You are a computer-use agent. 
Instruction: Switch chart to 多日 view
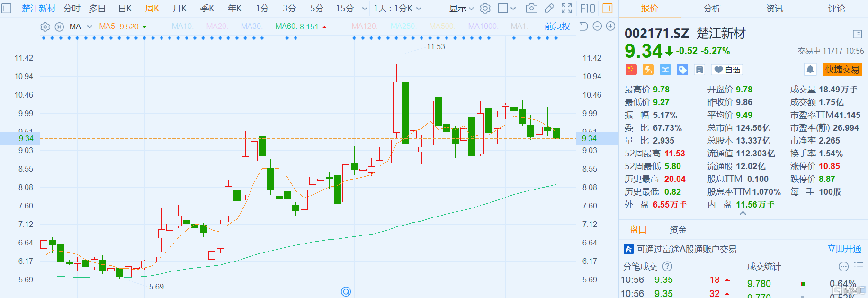pyautogui.click(x=98, y=9)
